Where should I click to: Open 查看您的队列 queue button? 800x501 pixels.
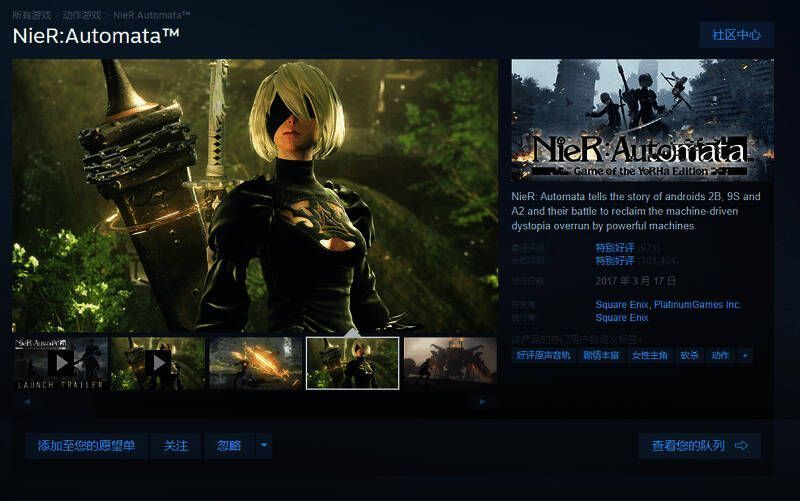pos(700,446)
